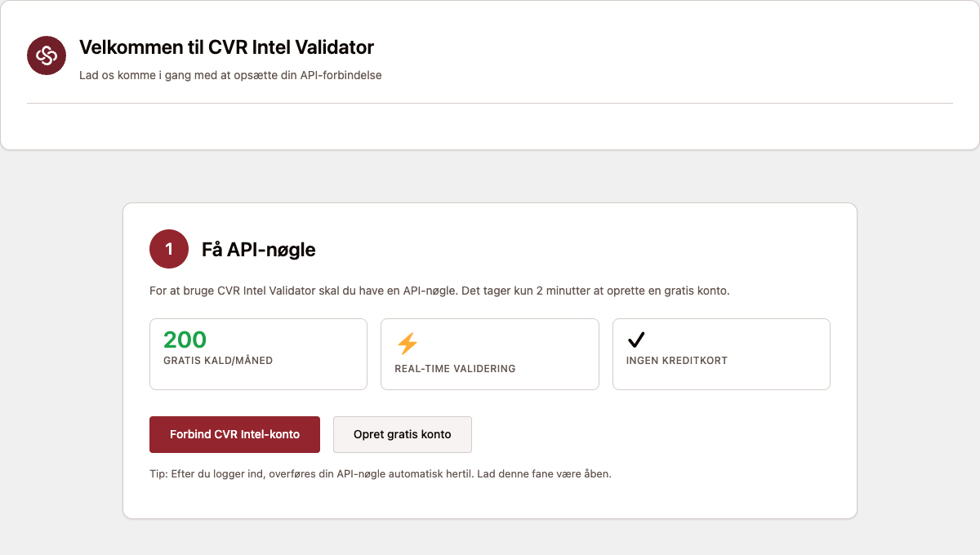Viewport: 980px width, 555px height.
Task: Select the Ingen kreditkort label
Action: click(x=677, y=361)
